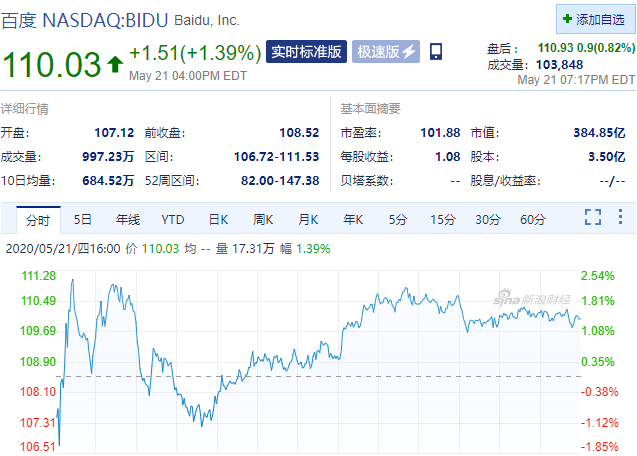Show the 日K candlestick tab
This screenshot has width=637, height=456.
point(218,219)
